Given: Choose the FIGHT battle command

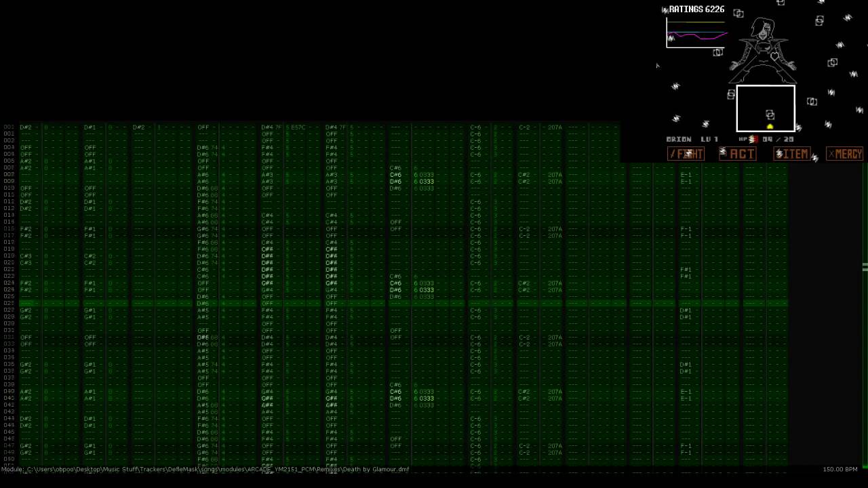Looking at the screenshot, I should 686,154.
